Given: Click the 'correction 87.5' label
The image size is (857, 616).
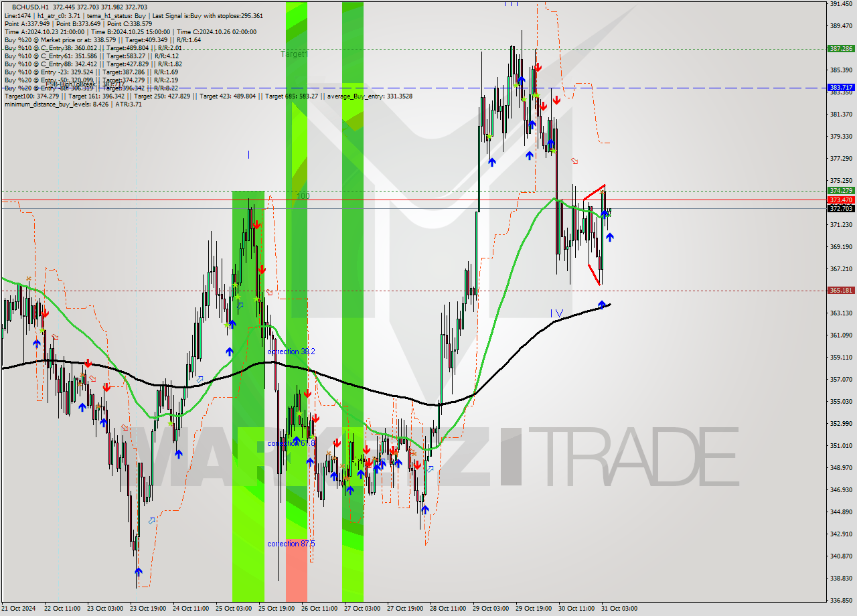Looking at the screenshot, I should (x=291, y=544).
